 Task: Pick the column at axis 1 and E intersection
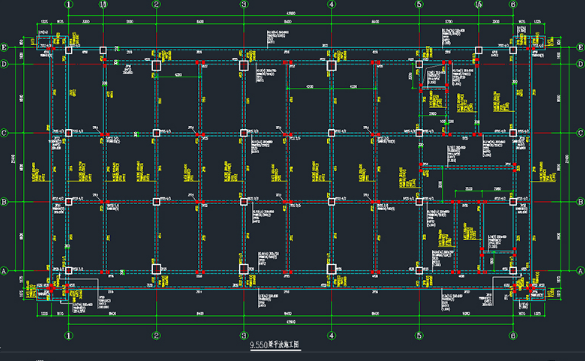point(69,50)
